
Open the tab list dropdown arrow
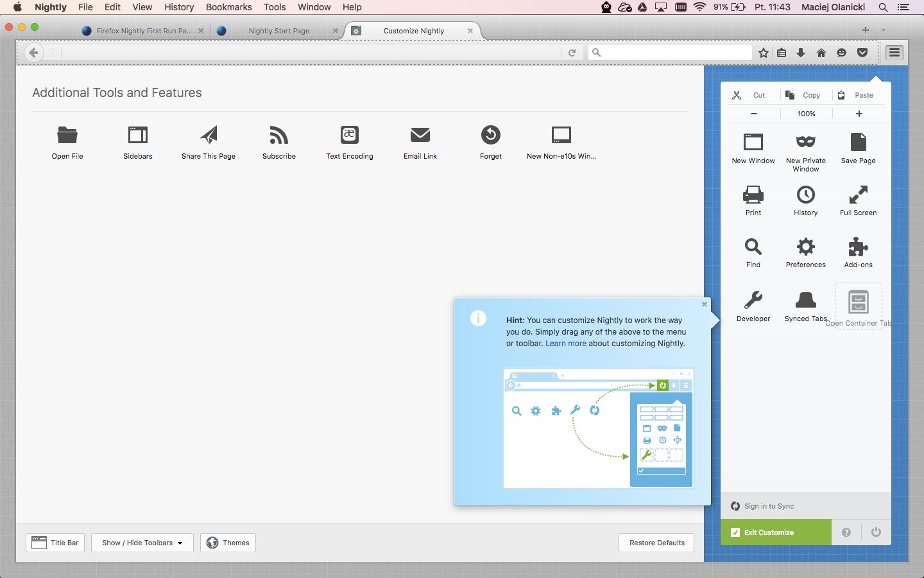point(884,30)
